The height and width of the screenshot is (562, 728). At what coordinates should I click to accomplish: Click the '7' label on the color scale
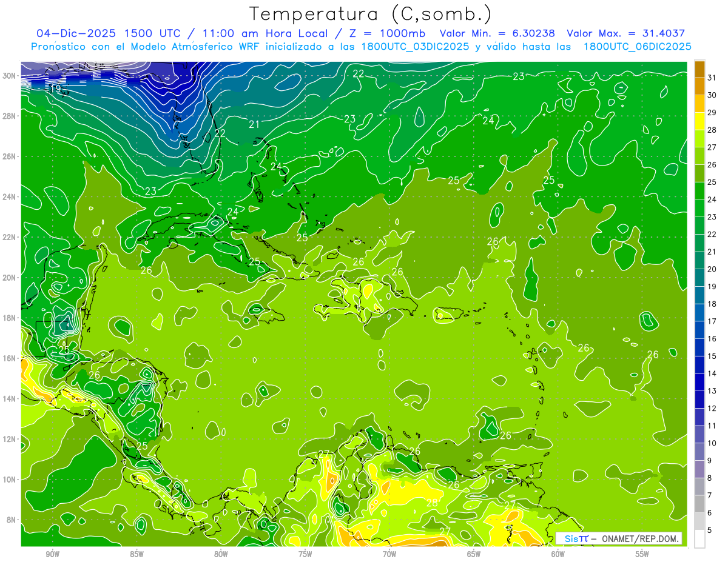coord(710,495)
